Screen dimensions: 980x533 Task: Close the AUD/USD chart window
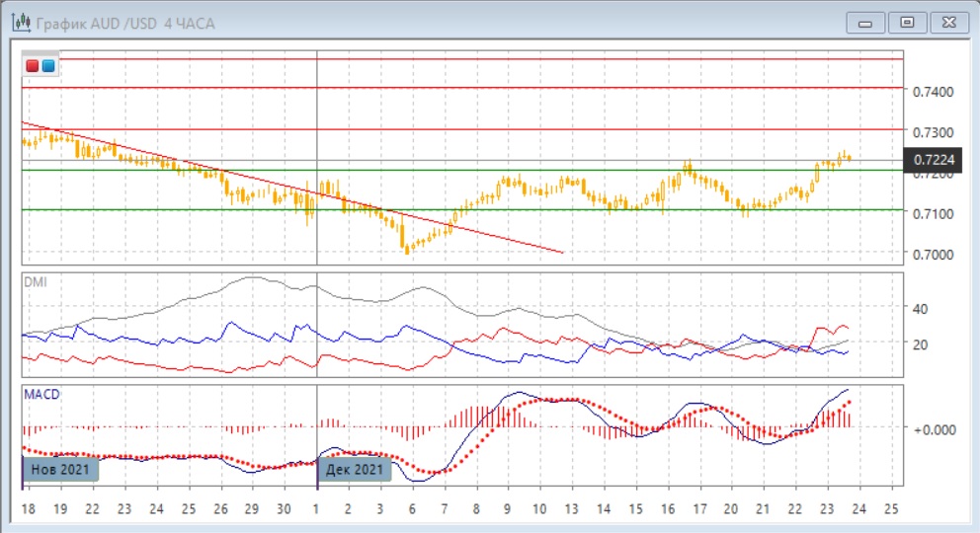click(x=948, y=23)
